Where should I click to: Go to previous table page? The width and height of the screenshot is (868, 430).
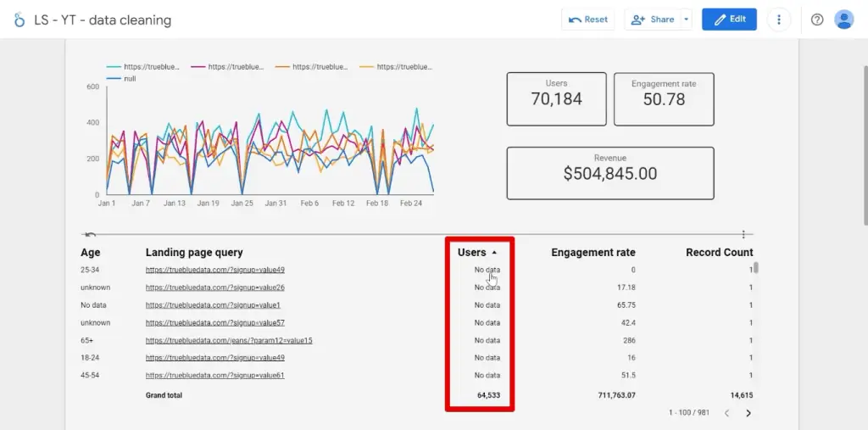(726, 413)
